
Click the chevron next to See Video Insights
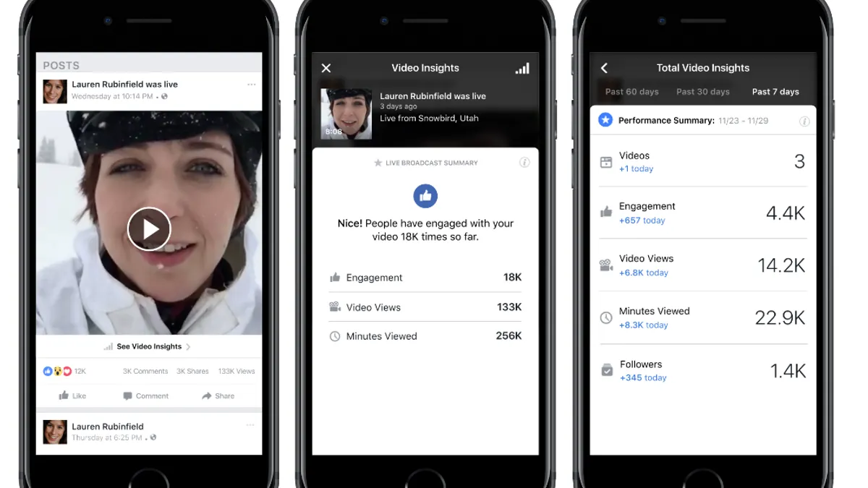pos(189,347)
